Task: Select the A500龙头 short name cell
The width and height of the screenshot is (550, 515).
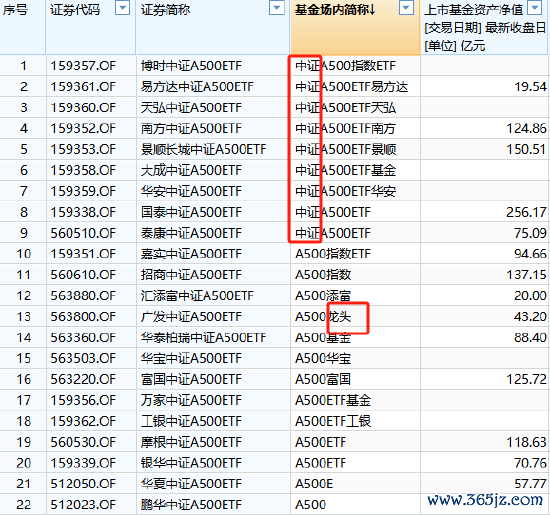Action: (355, 316)
